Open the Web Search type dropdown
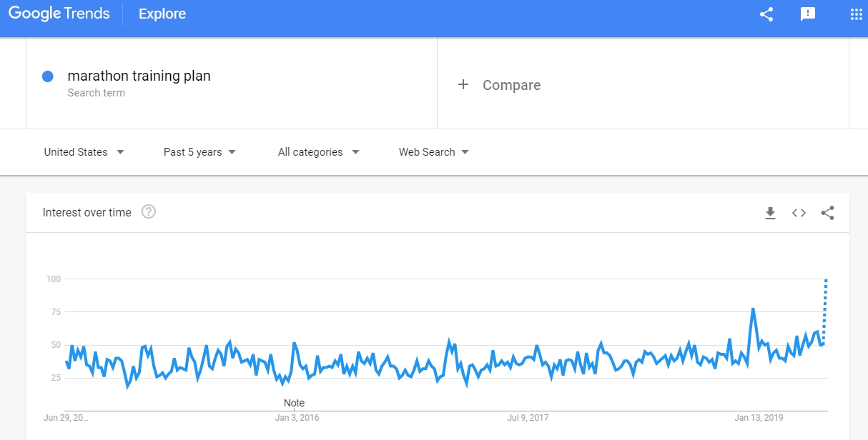This screenshot has width=868, height=440. click(433, 152)
